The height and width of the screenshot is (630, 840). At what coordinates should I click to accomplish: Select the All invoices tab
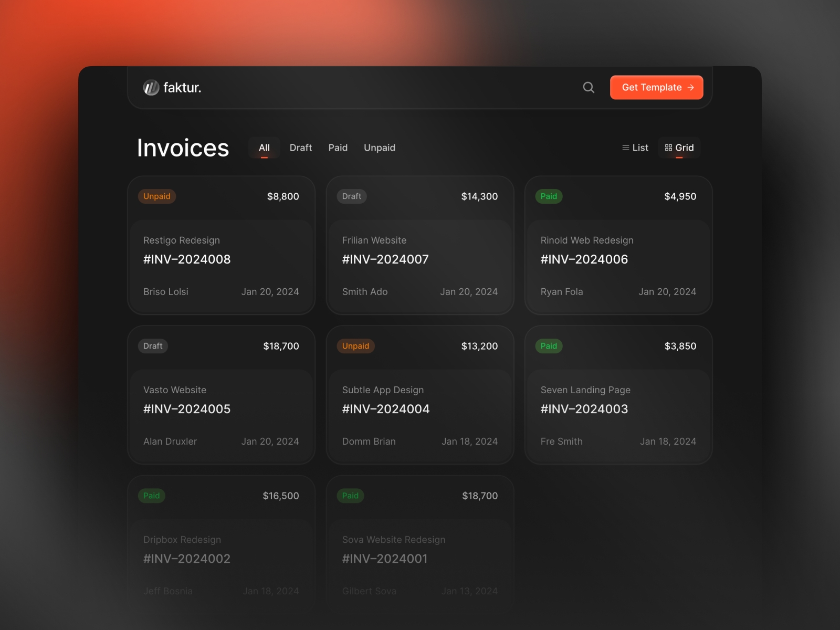[264, 148]
